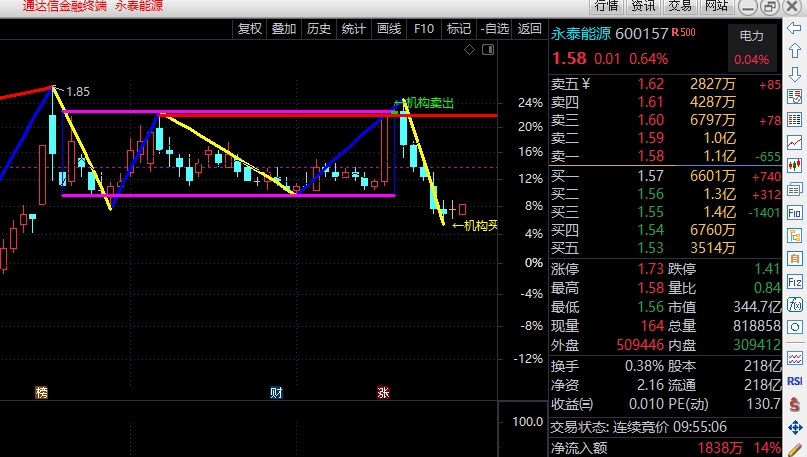The image size is (807, 457).
Task: Click the 1.85 high price label on chart
Action: (78, 92)
